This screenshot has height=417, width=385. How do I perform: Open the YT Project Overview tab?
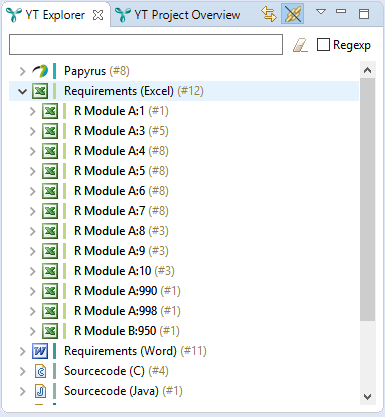(177, 15)
